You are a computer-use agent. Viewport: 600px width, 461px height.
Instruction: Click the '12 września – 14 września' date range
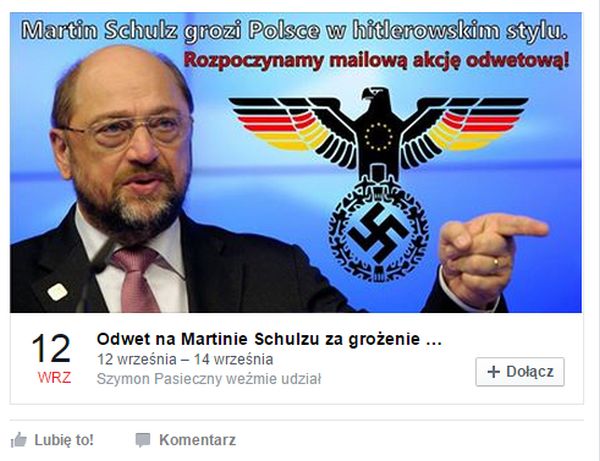(x=185, y=359)
